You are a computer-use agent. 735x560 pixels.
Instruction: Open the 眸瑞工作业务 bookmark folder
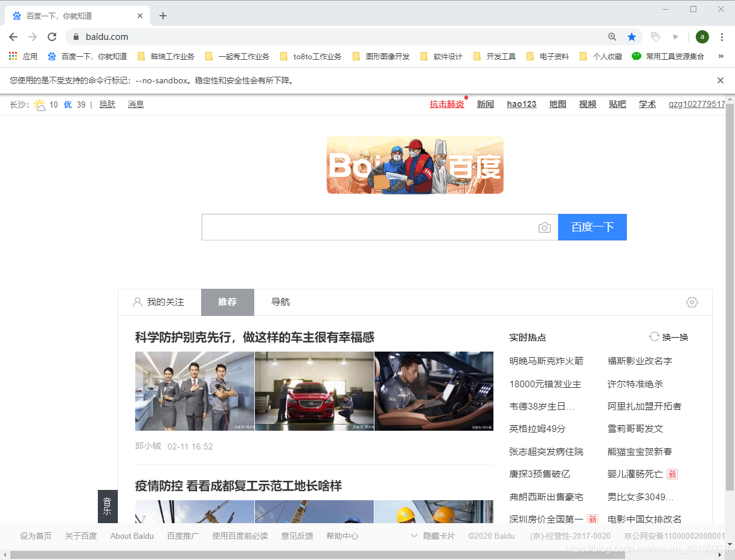[166, 56]
